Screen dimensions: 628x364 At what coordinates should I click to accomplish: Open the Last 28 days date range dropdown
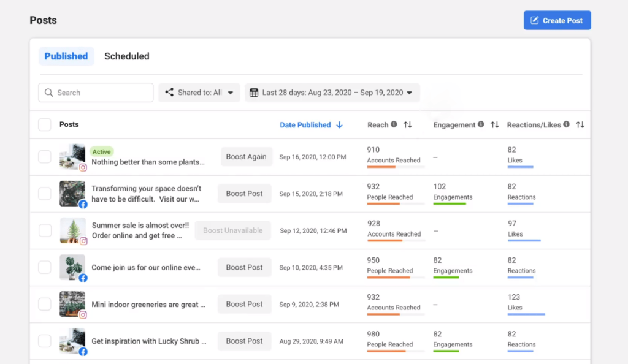(x=332, y=93)
